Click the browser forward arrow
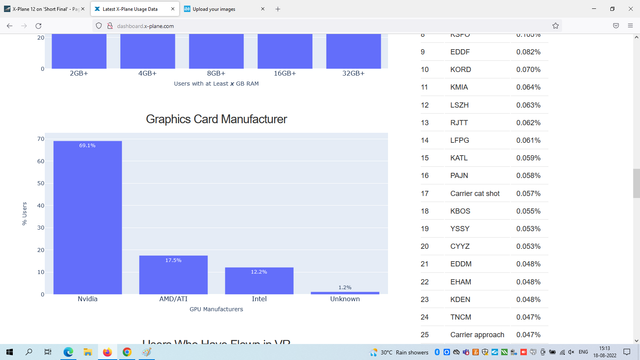640x360 pixels. point(24,26)
